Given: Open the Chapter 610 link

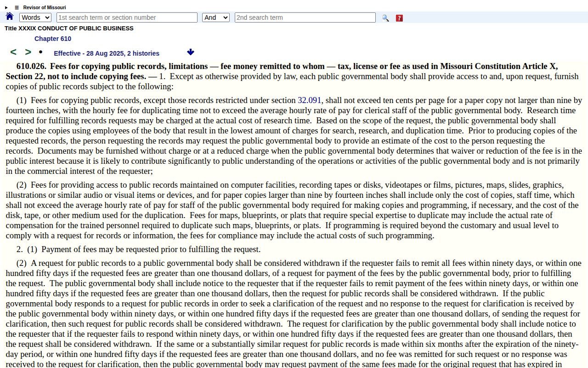Looking at the screenshot, I should click(x=53, y=39).
